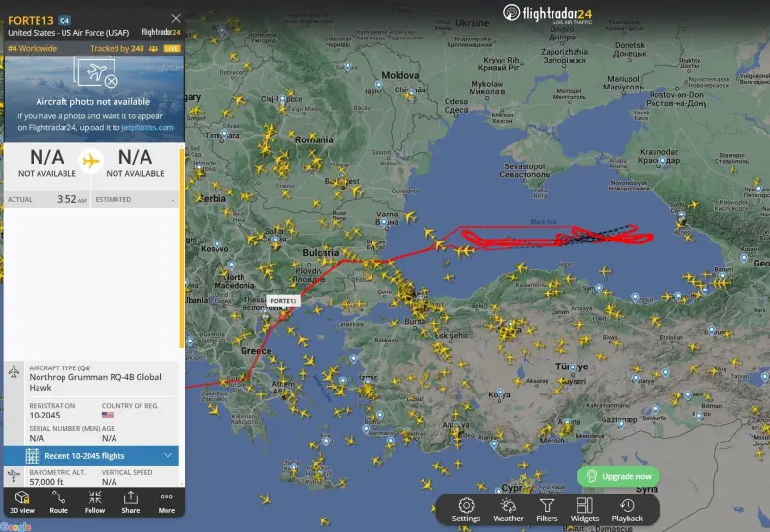Click the FORTE13 label on the map
770x532 pixels.
(x=283, y=301)
